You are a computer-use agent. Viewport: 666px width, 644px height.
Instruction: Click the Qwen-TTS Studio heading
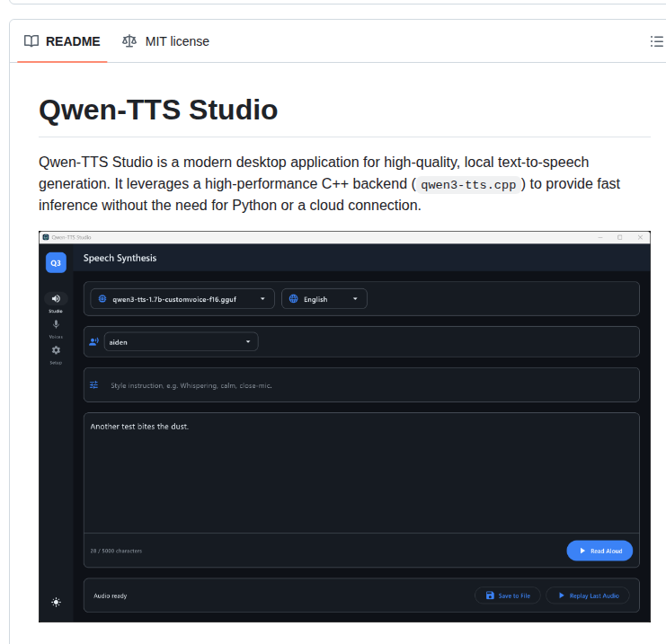click(x=158, y=110)
